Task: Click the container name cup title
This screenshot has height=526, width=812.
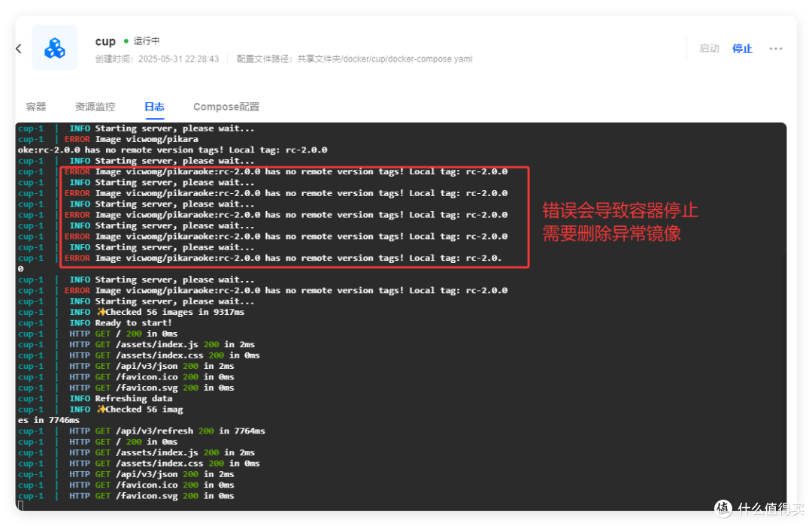Action: click(x=105, y=41)
